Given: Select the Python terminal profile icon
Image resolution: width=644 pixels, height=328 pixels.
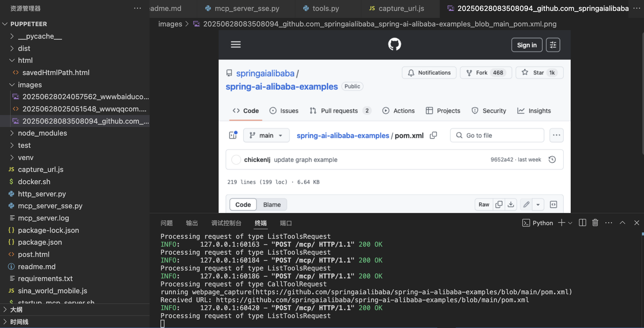Looking at the screenshot, I should 526,223.
